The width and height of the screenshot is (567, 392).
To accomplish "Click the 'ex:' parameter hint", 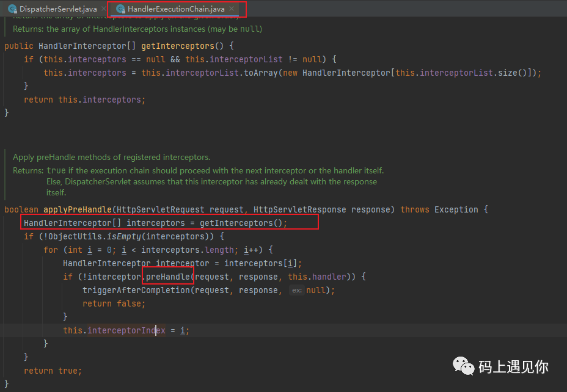I will click(x=297, y=290).
